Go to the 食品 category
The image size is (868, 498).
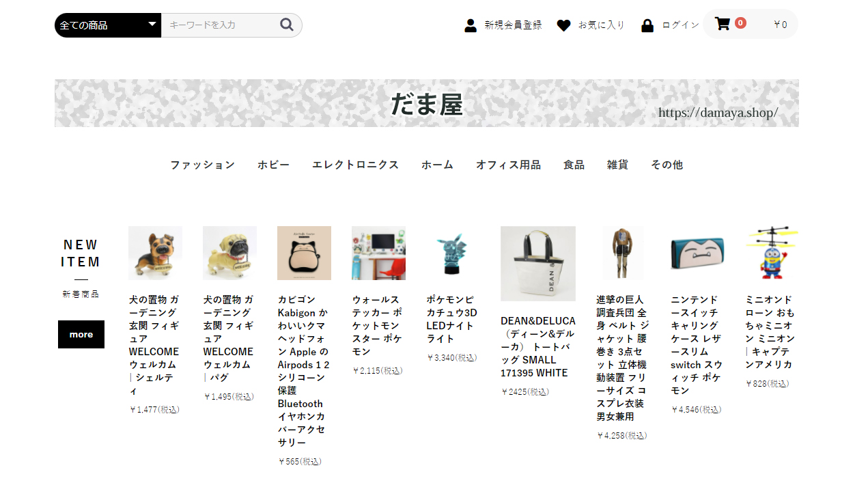coord(574,165)
